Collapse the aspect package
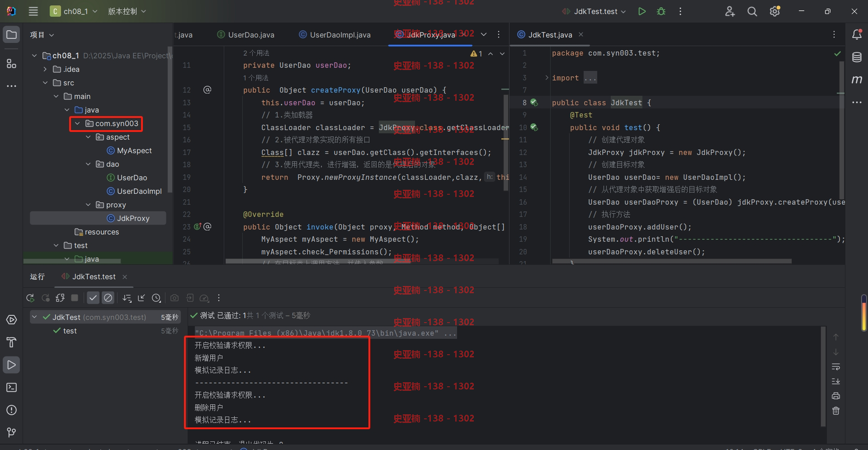This screenshot has width=868, height=450. [x=88, y=137]
